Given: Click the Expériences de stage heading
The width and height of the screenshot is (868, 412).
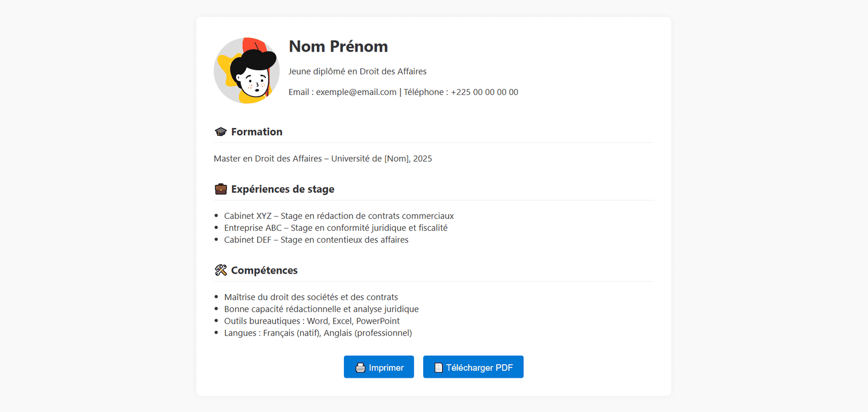Looking at the screenshot, I should (x=283, y=189).
